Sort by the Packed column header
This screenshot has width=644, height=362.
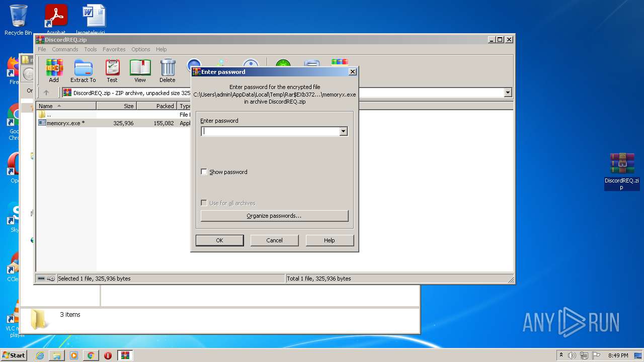156,106
